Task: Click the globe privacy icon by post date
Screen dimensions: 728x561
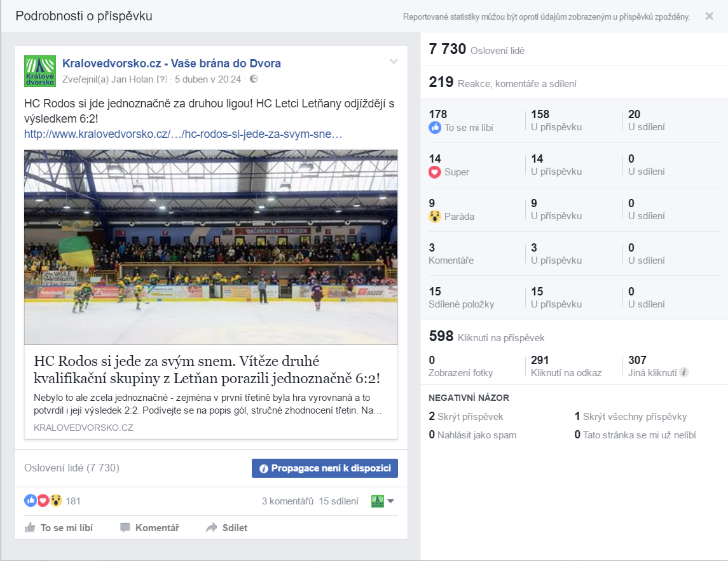Action: pos(254,79)
